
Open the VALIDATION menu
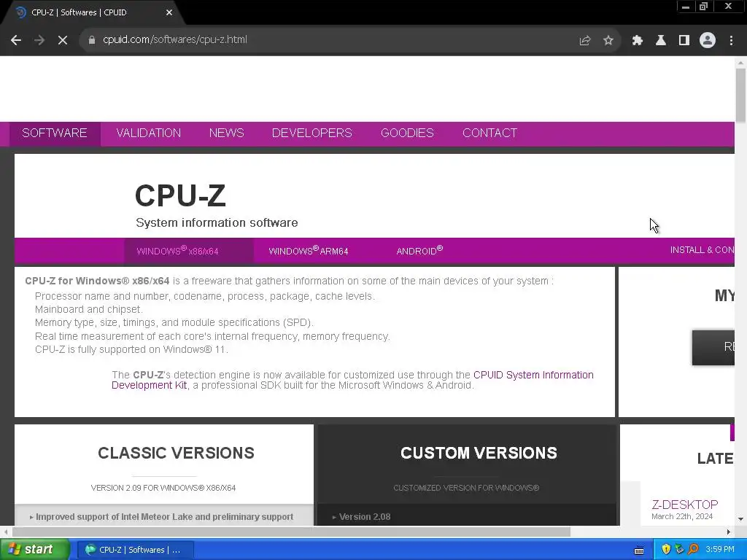[149, 133]
